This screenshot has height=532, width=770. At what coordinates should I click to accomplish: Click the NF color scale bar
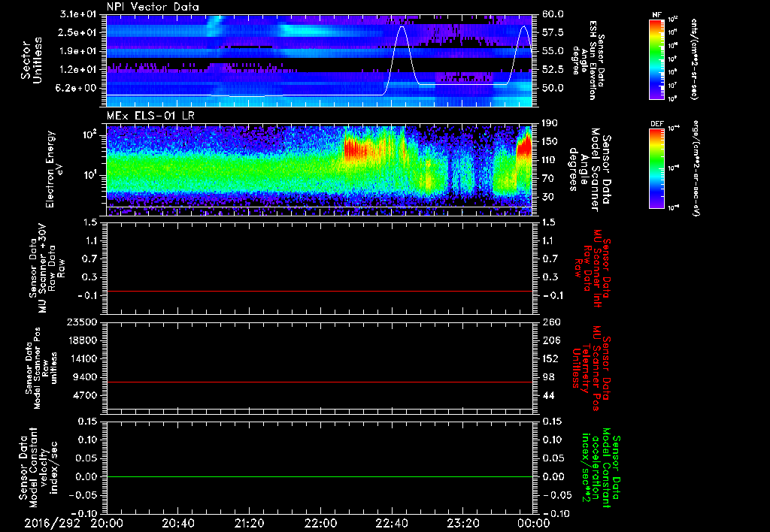(658, 61)
